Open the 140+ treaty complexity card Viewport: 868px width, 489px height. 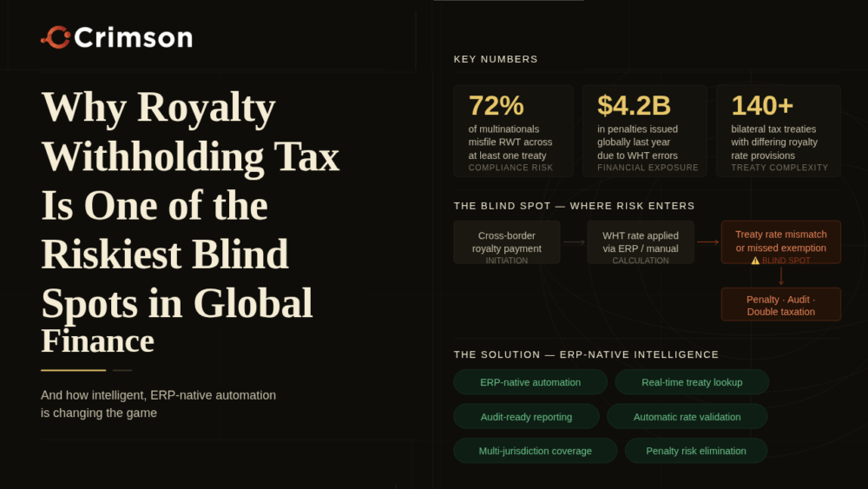[x=779, y=130]
